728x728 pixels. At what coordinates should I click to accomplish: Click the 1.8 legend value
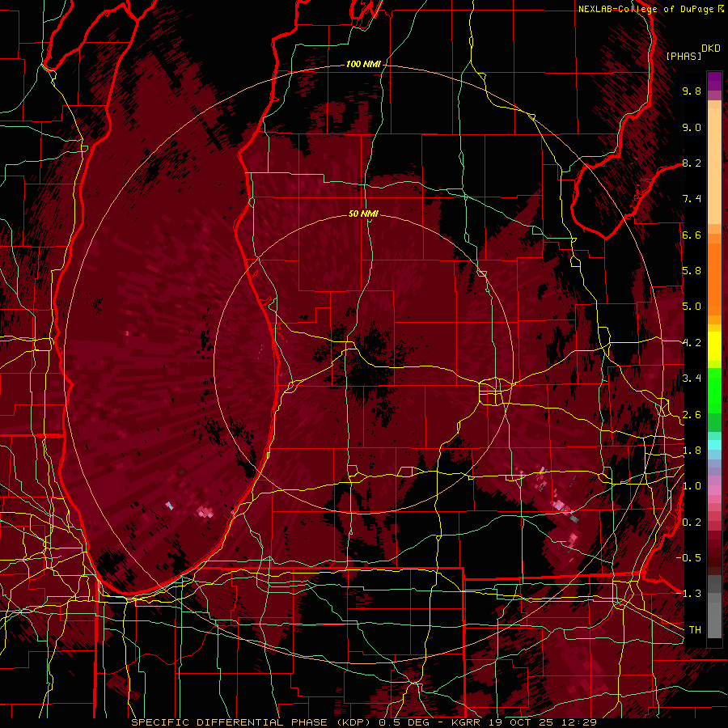(x=692, y=451)
